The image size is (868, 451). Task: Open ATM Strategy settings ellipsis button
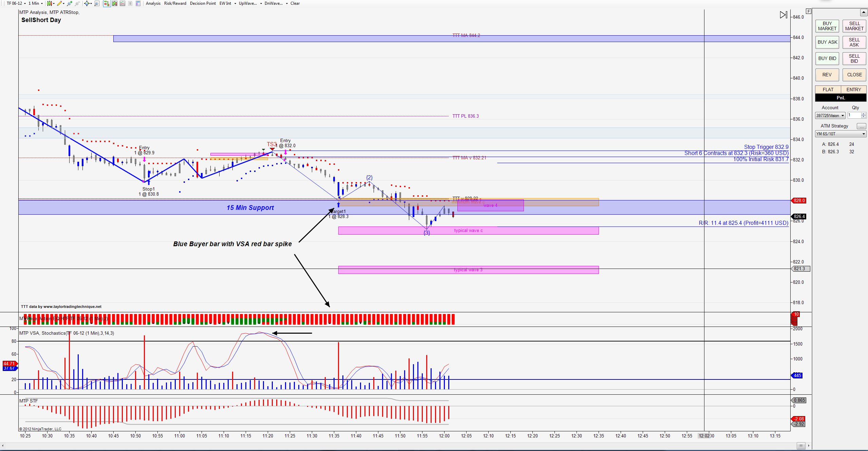pyautogui.click(x=861, y=126)
